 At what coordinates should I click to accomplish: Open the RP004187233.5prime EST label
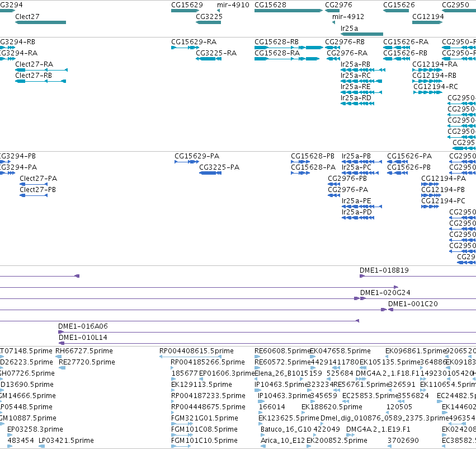click(x=208, y=396)
